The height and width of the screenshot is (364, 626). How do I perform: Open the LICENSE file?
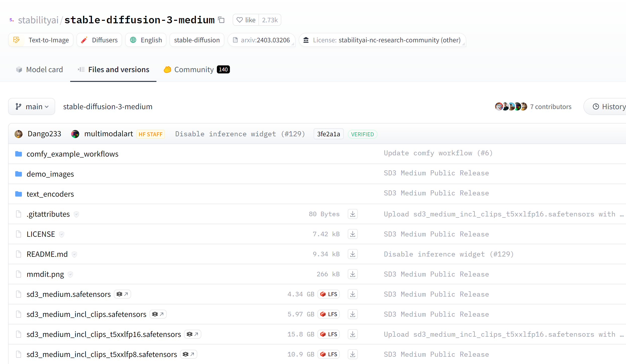41,234
